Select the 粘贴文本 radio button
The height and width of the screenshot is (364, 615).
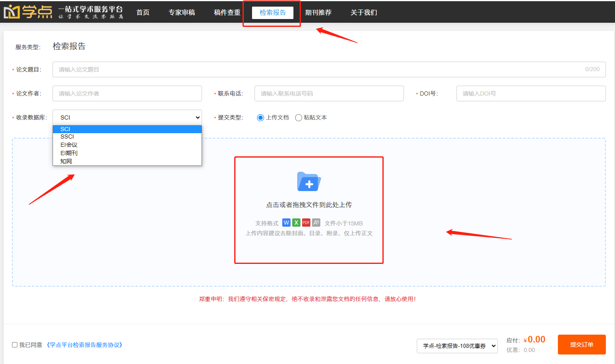click(x=298, y=118)
